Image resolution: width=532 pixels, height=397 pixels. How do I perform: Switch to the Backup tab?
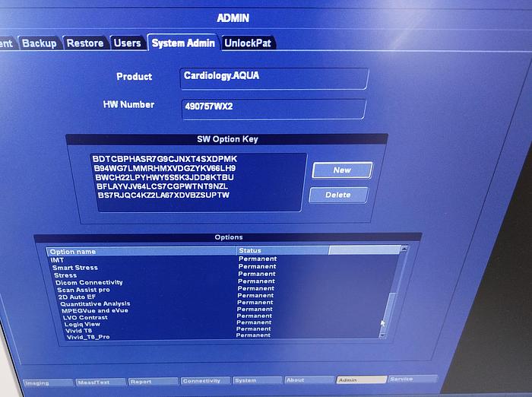point(40,43)
